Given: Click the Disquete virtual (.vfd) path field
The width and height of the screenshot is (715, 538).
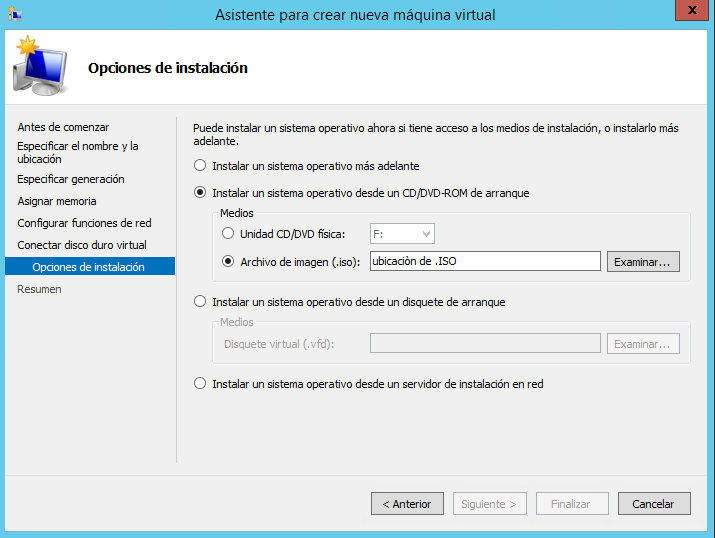Looking at the screenshot, I should [485, 343].
